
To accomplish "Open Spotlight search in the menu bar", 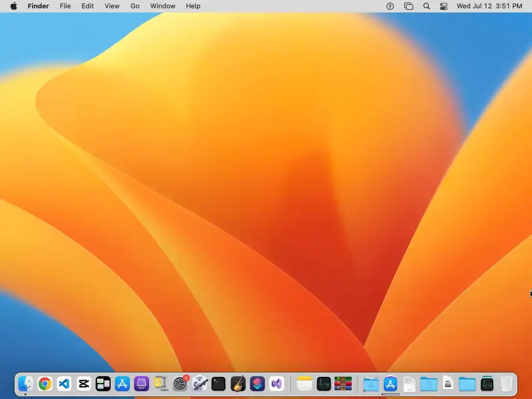I will tap(427, 6).
